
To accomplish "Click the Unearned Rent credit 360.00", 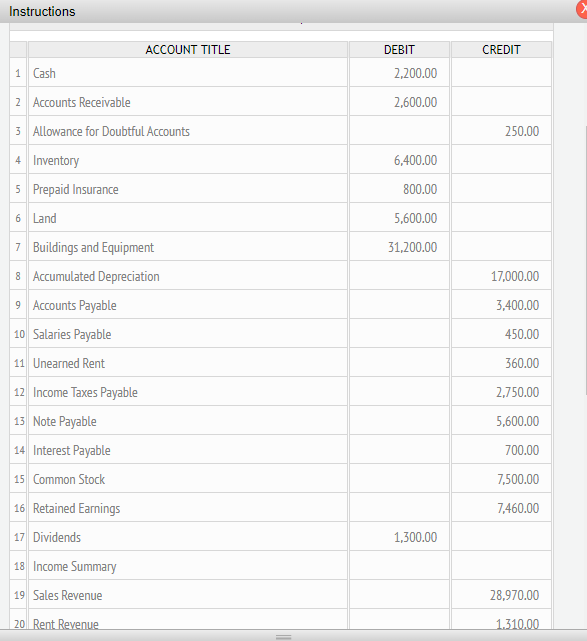I will pos(522,363).
